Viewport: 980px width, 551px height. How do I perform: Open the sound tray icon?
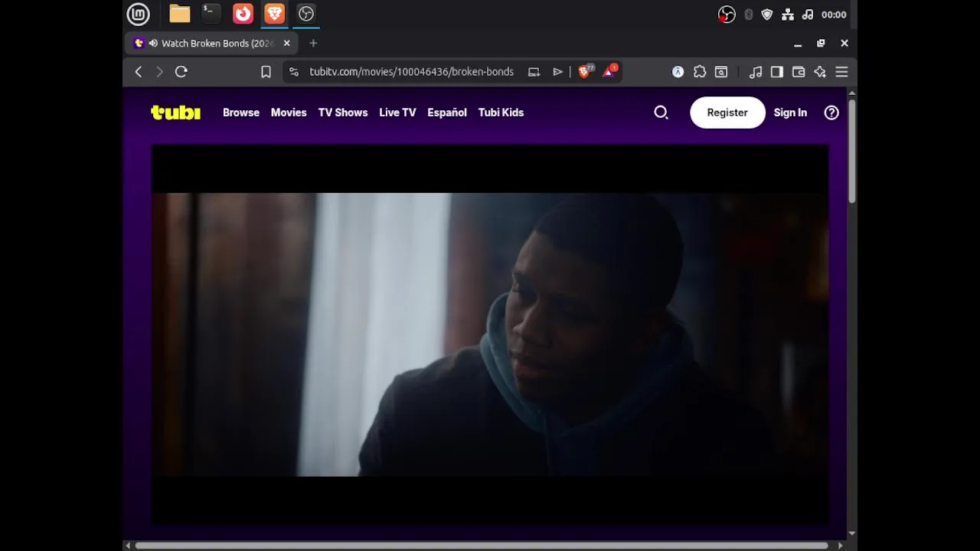pyautogui.click(x=808, y=15)
